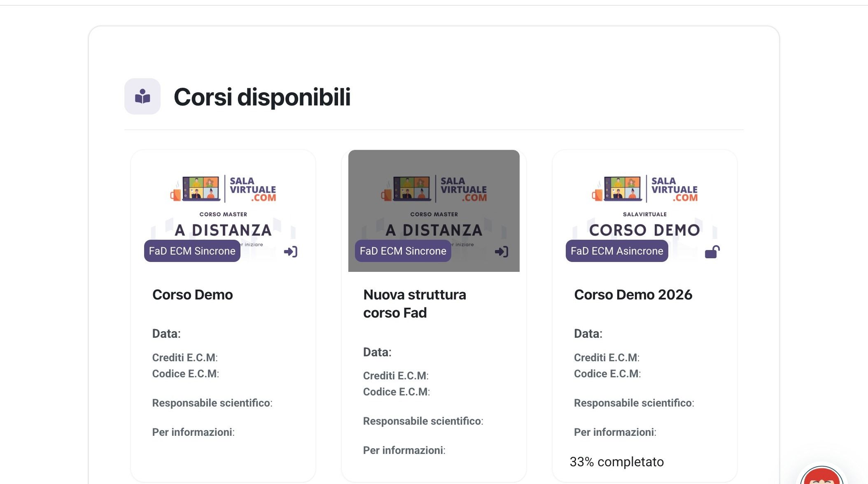Click FaD ECM Sincrone badge on Corso Demo card
The width and height of the screenshot is (868, 484).
192,251
